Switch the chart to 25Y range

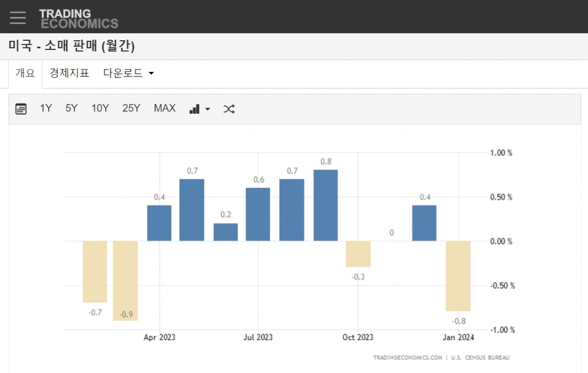[131, 108]
